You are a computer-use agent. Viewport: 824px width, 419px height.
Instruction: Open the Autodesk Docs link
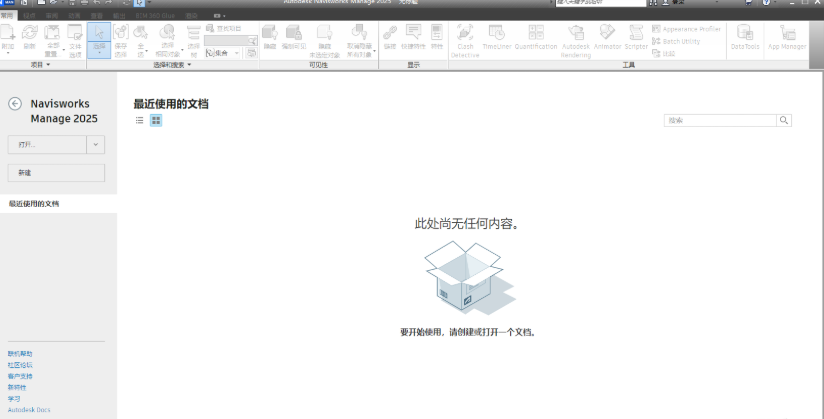click(x=29, y=410)
